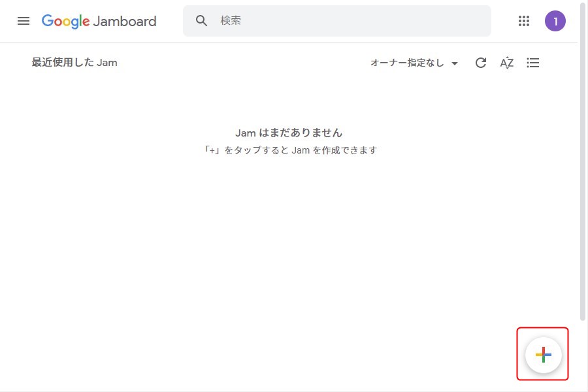Open the Google apps grid
Screen dimensions: 588x392
click(x=524, y=21)
